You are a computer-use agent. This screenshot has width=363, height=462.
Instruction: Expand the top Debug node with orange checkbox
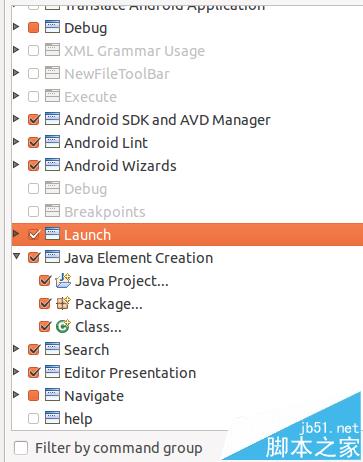pos(16,26)
